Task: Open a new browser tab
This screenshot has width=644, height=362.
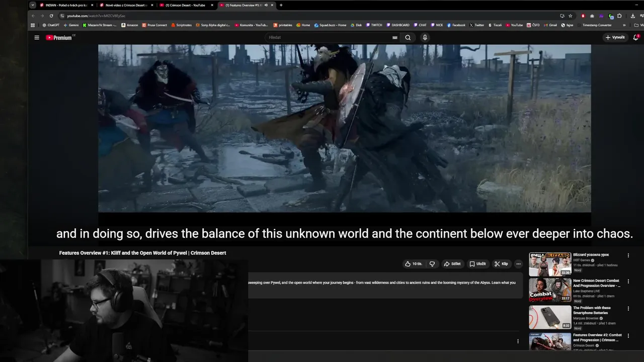Action: (281, 5)
